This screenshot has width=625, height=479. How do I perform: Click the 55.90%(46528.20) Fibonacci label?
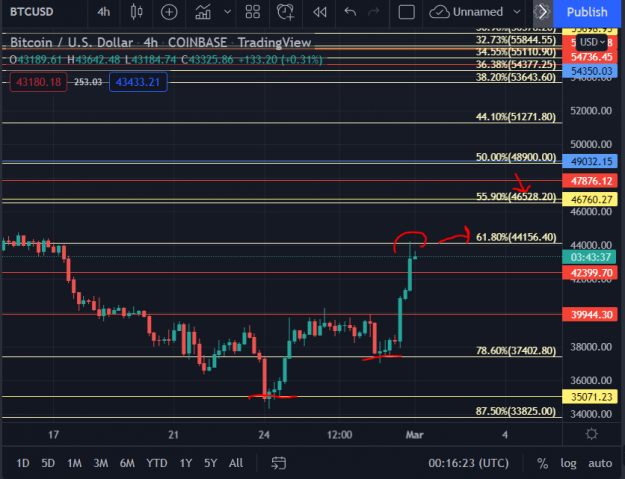(x=516, y=196)
